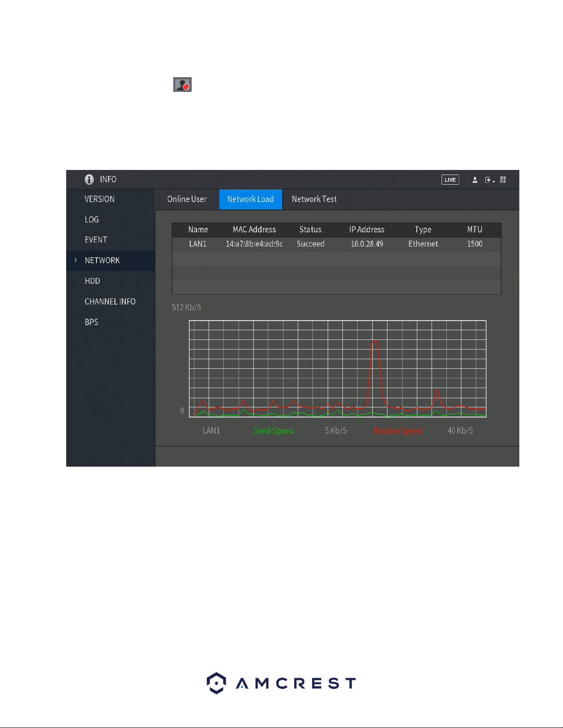Select the LAN1 row name cell

[x=198, y=244]
